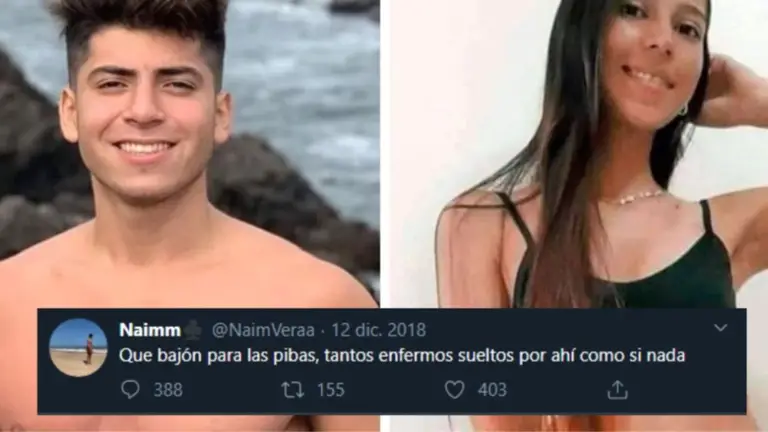768x432 pixels.
Task: Open the Naimm display name link
Action: click(x=150, y=330)
